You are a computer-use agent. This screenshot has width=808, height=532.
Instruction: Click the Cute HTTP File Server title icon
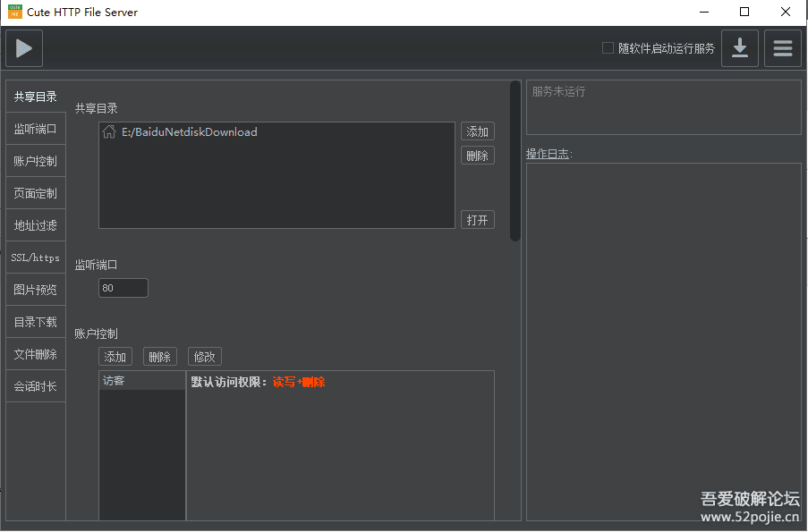tap(14, 13)
